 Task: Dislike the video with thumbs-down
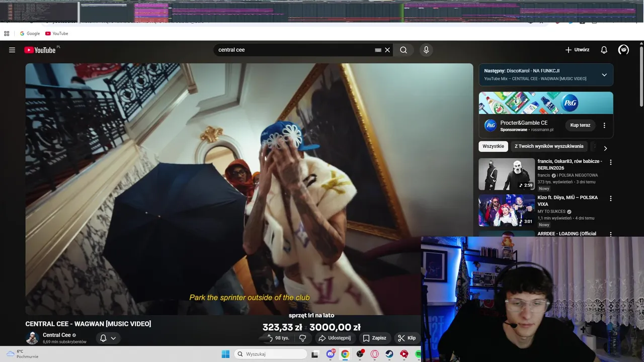coord(302,338)
